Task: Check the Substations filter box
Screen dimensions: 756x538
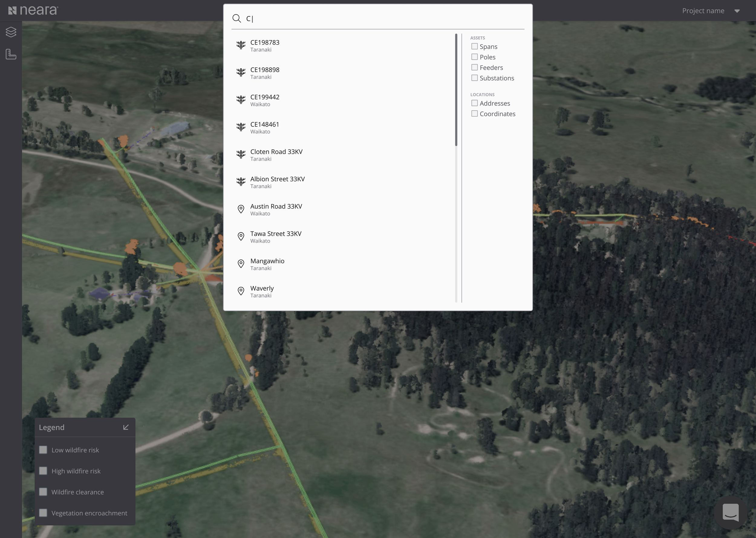Action: (474, 78)
